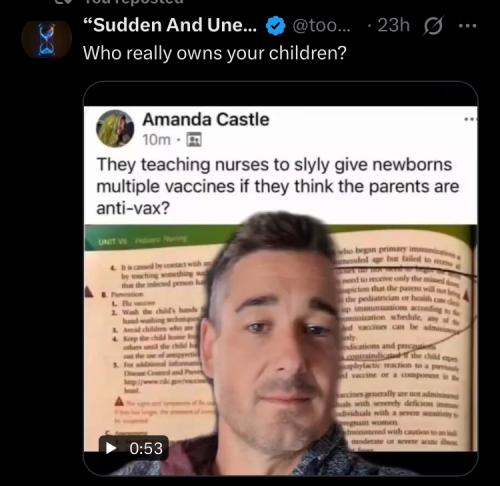Click the "Who really owns your children?" text
Screen dimensions: 500x486
point(215,53)
